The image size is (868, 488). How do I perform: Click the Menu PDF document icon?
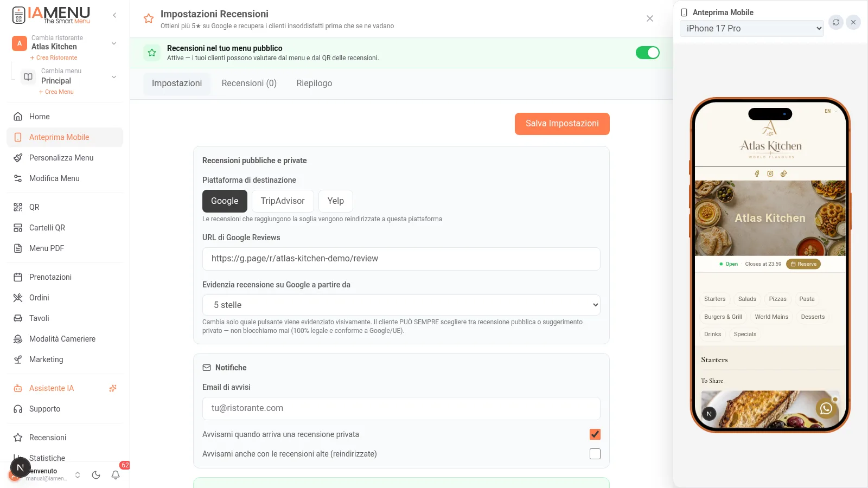coord(18,248)
